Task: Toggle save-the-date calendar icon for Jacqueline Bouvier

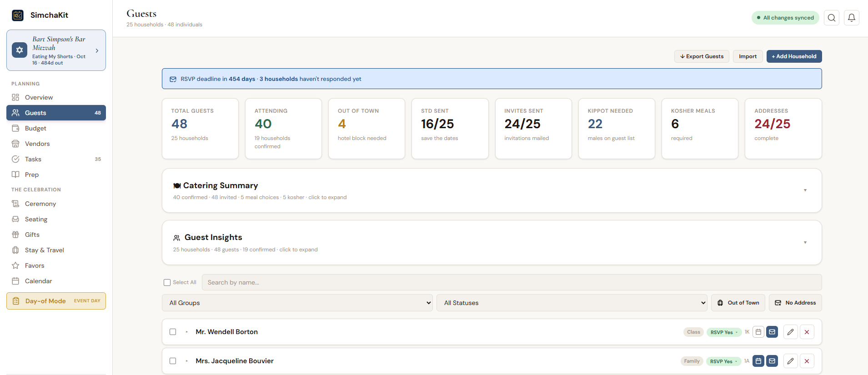Action: (758, 361)
